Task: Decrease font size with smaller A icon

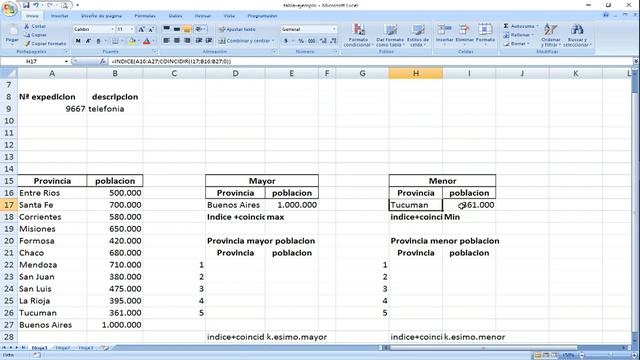Action: point(151,29)
